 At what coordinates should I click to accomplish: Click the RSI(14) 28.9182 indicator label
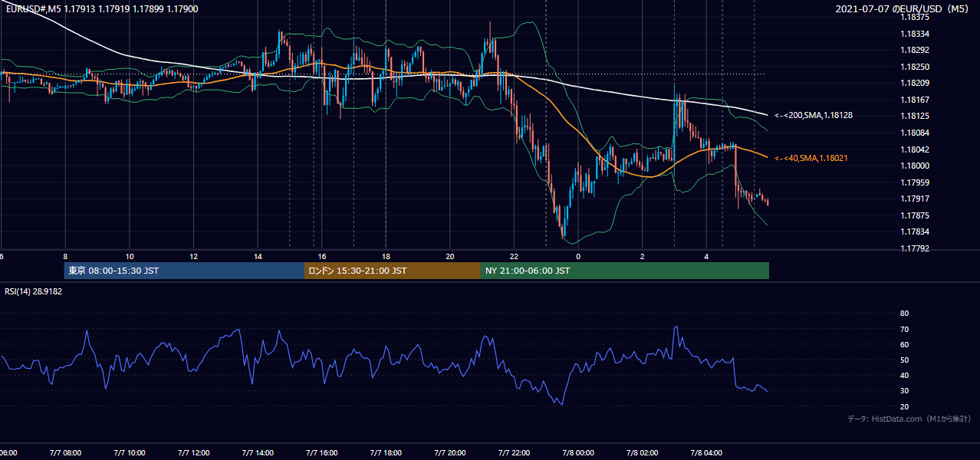pyautogui.click(x=34, y=291)
